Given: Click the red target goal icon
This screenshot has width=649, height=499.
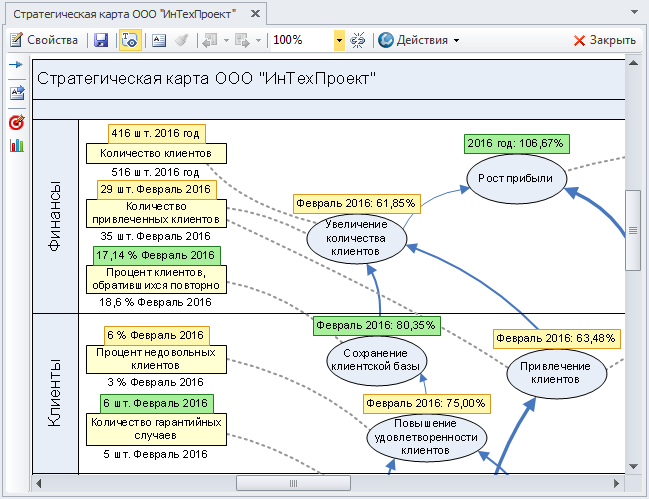Looking at the screenshot, I should pyautogui.click(x=17, y=122).
